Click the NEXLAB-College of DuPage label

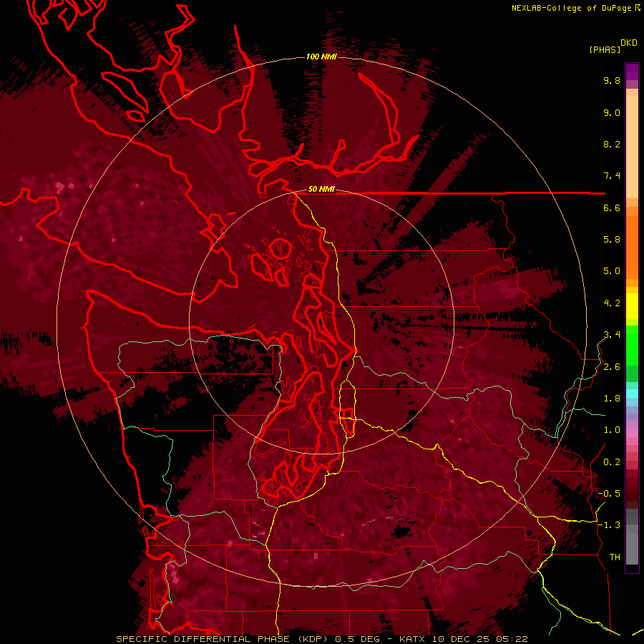(575, 8)
